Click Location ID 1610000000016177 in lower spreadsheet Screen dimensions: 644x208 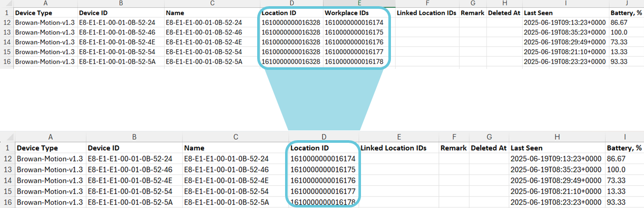[323, 191]
